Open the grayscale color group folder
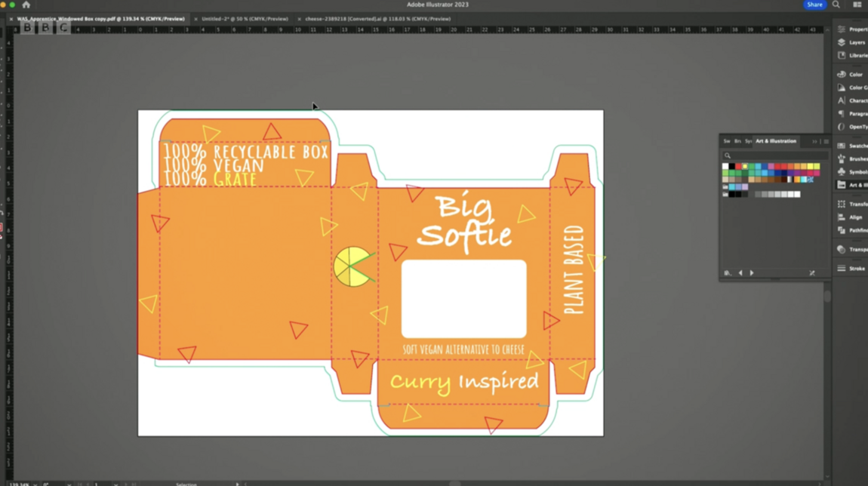Viewport: 868px width, 486px height. 725,194
